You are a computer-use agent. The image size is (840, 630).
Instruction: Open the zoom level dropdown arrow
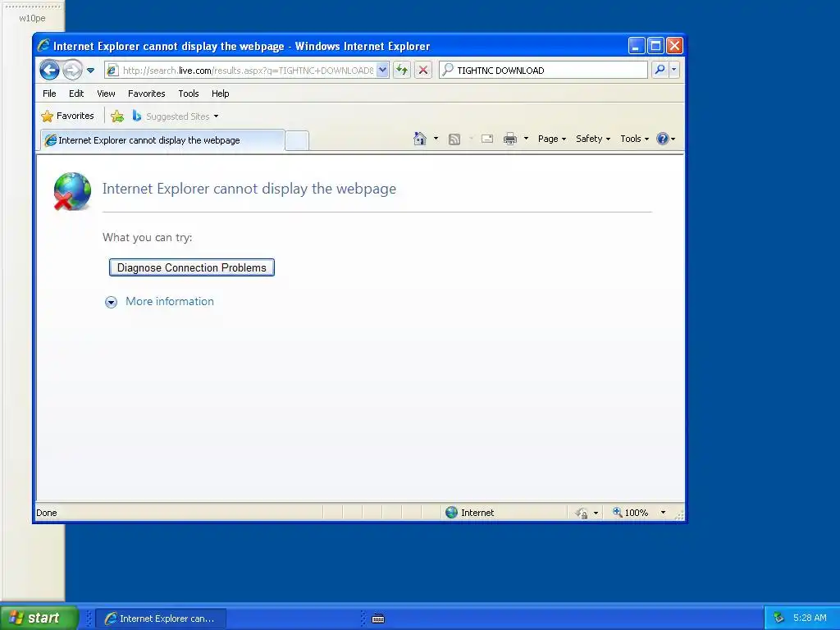coord(663,513)
